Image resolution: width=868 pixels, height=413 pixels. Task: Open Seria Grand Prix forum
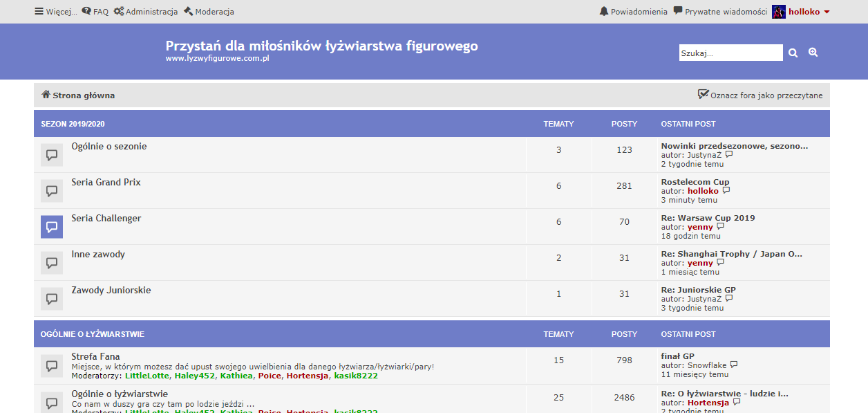coord(106,183)
